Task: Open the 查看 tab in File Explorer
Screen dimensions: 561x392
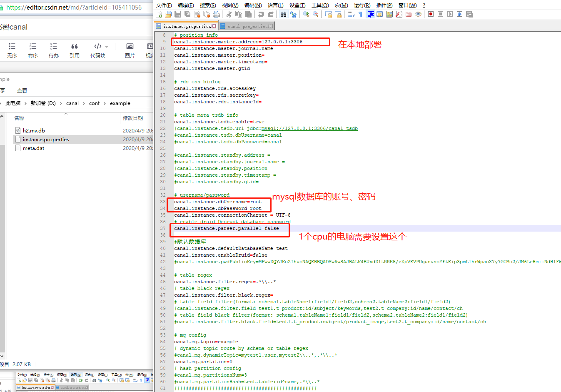Action: [x=22, y=90]
